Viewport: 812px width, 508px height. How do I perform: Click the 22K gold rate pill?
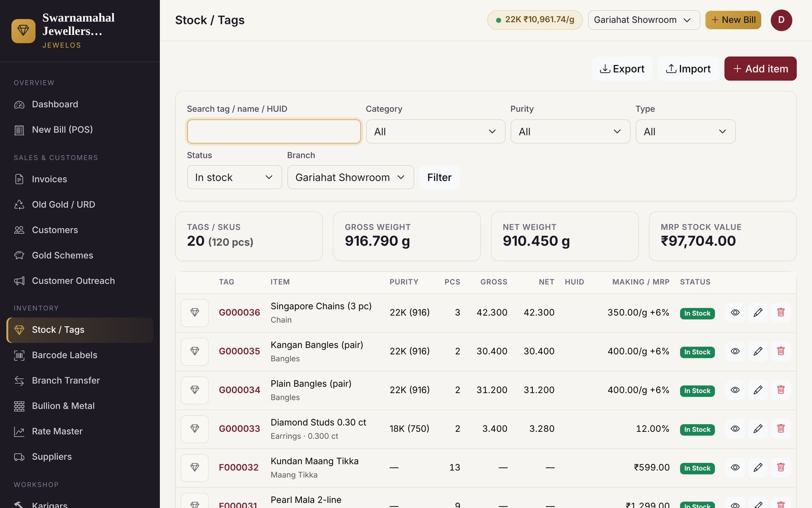(x=535, y=20)
